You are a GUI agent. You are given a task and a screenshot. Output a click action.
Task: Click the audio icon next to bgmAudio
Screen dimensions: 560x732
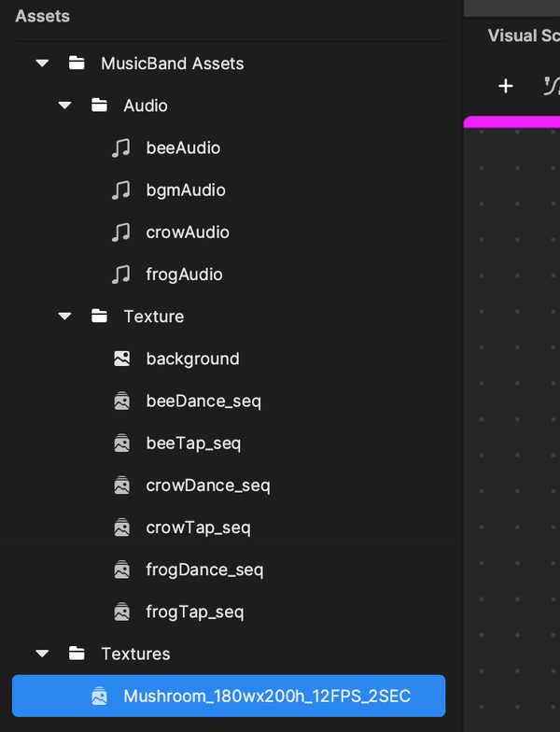tap(121, 190)
